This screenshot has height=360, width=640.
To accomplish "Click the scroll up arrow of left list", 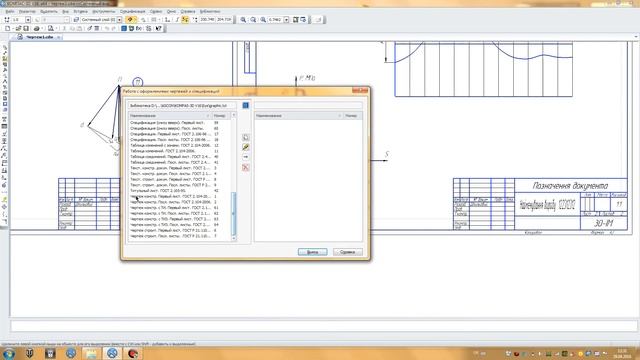I will pyautogui.click(x=234, y=116).
